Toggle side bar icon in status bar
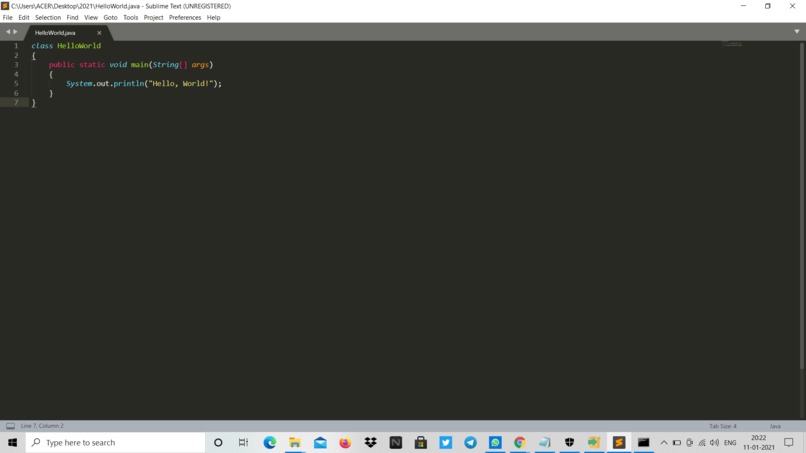Image resolution: width=806 pixels, height=453 pixels. (10, 426)
